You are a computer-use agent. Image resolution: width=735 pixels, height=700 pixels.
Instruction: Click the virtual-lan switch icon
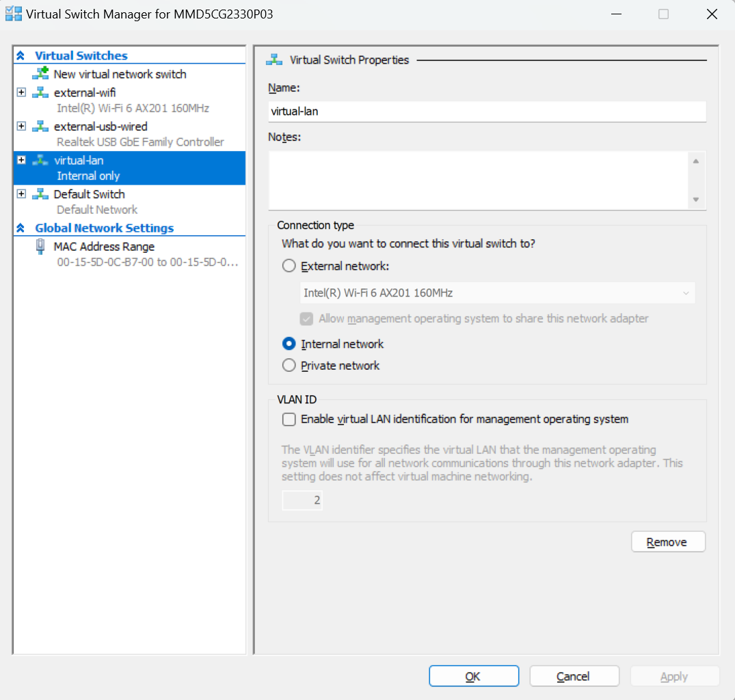pyautogui.click(x=40, y=161)
